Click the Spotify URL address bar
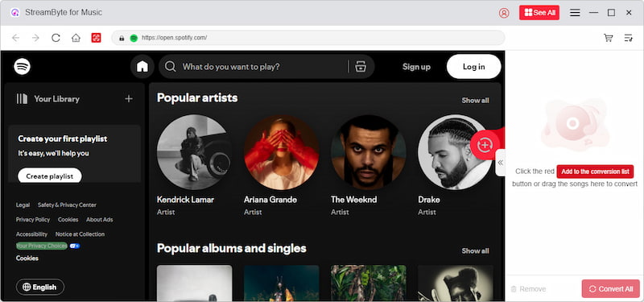This screenshot has width=644, height=302. pos(308,38)
